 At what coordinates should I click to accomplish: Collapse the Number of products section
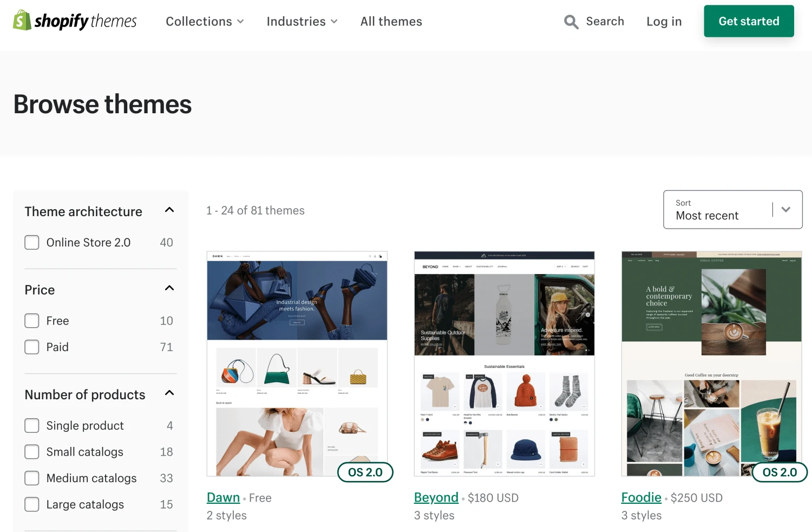[169, 393]
